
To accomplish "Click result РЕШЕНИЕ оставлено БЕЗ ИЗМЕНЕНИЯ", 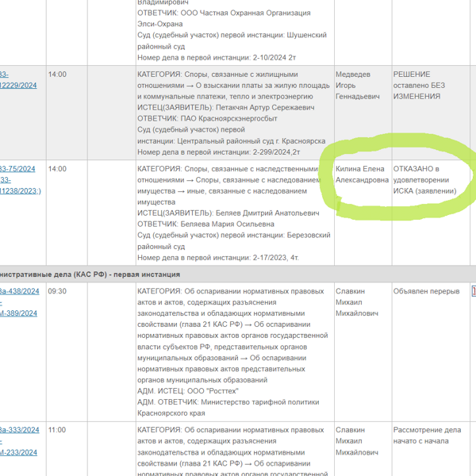I will point(419,86).
